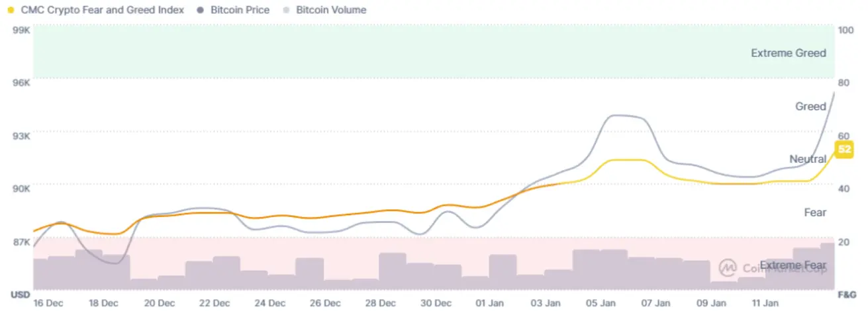Click the grey Bitcoin Volume legend dot
Image resolution: width=868 pixels, height=323 pixels.
pos(286,10)
